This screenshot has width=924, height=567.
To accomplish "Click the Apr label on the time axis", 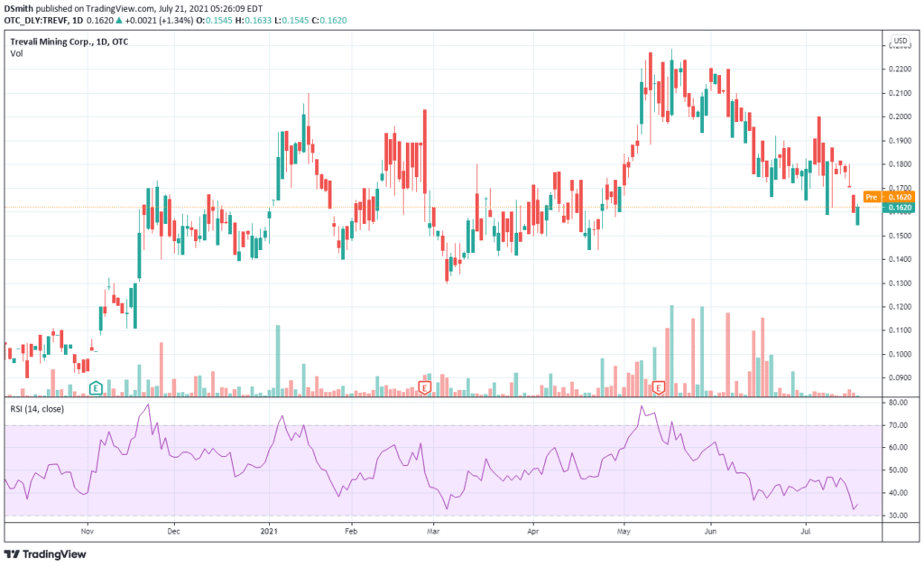I will point(532,531).
